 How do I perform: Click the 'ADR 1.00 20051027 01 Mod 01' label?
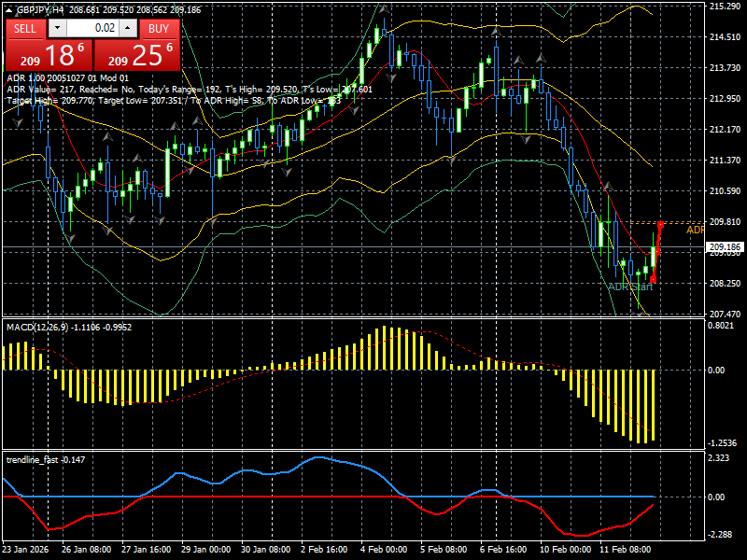(x=67, y=78)
